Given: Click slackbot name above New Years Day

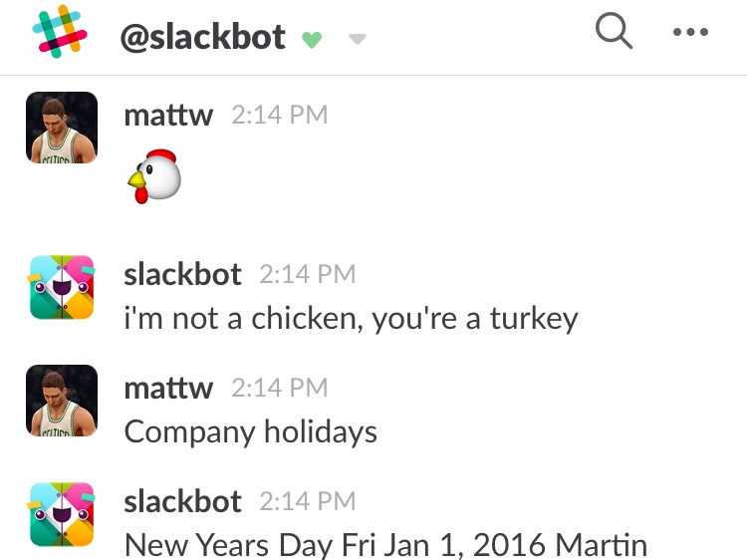Looking at the screenshot, I should coord(182,501).
